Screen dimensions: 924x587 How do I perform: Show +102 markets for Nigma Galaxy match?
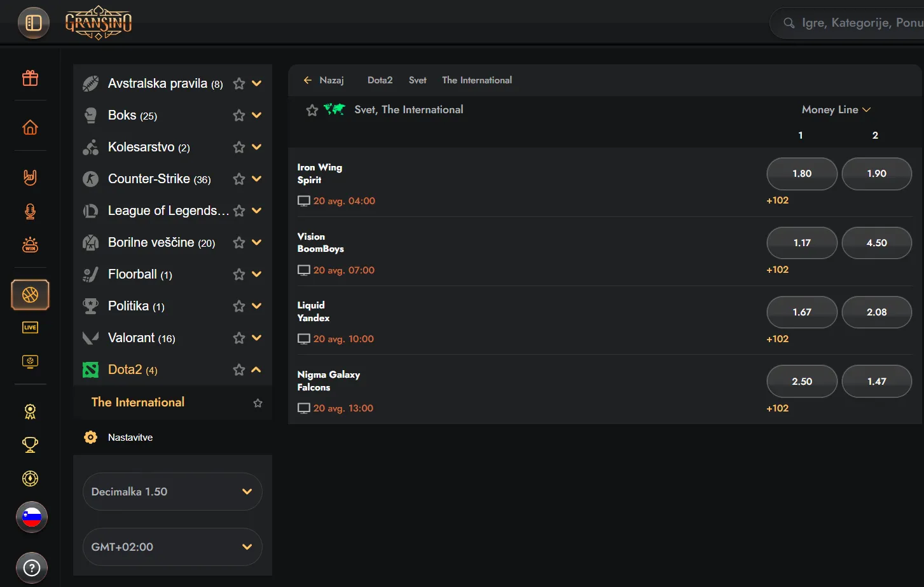[x=778, y=408]
